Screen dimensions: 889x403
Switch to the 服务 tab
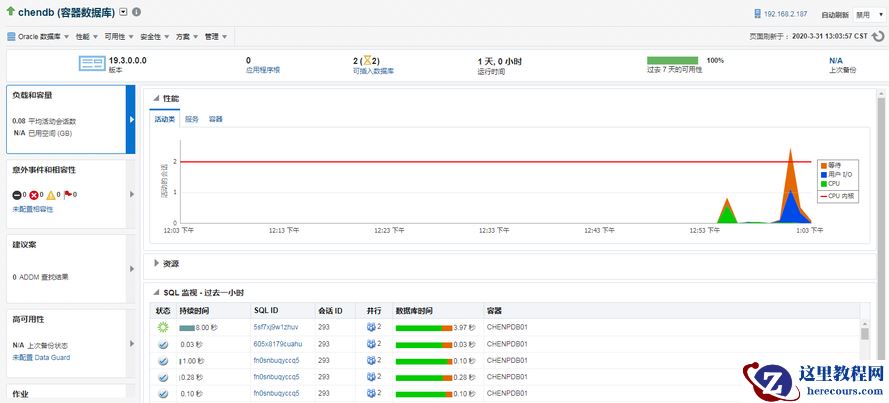(191, 119)
